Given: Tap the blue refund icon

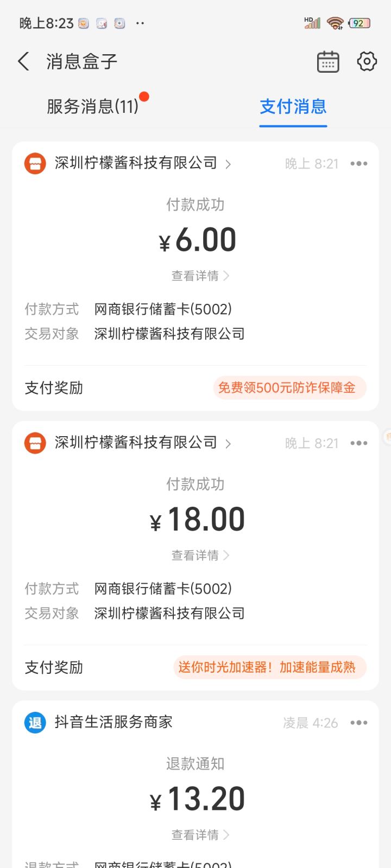Looking at the screenshot, I should pos(35,723).
